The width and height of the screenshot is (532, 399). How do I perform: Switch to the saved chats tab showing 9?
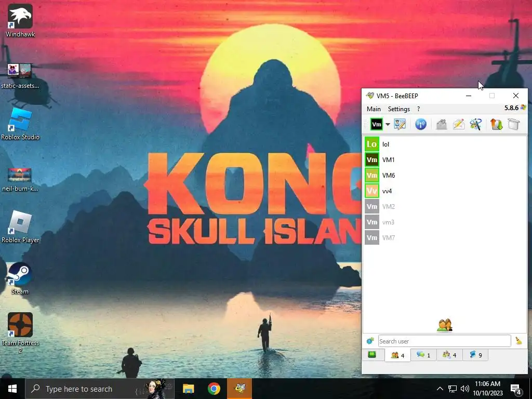(x=475, y=355)
